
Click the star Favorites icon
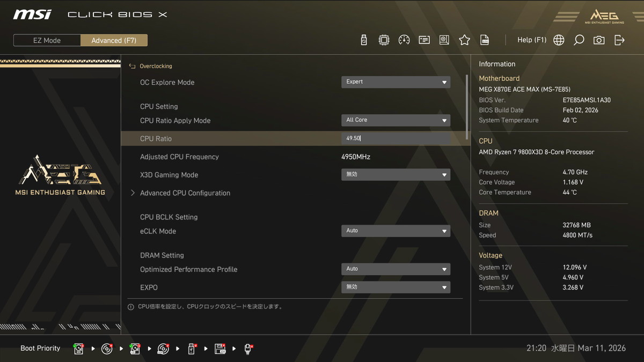(464, 40)
